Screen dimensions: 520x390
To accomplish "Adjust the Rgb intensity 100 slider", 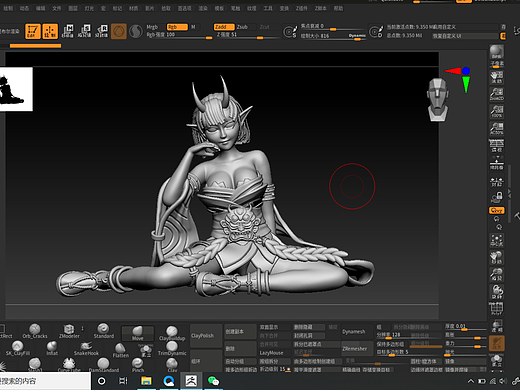I will click(x=179, y=35).
